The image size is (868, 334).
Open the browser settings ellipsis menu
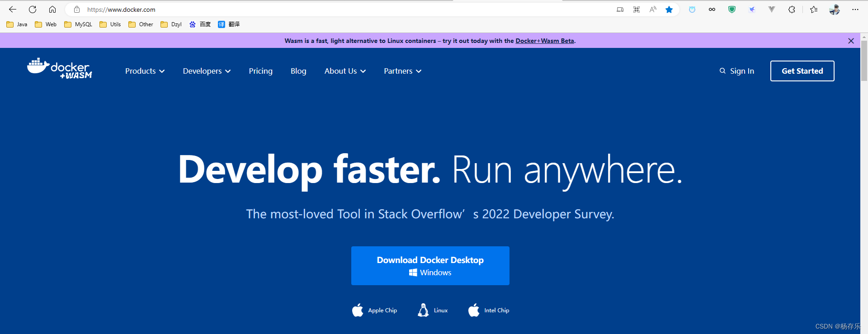point(855,9)
